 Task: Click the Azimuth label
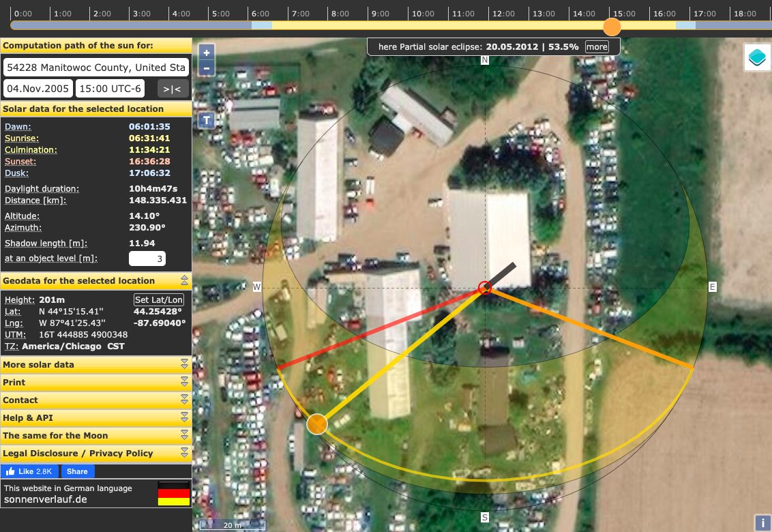(23, 228)
